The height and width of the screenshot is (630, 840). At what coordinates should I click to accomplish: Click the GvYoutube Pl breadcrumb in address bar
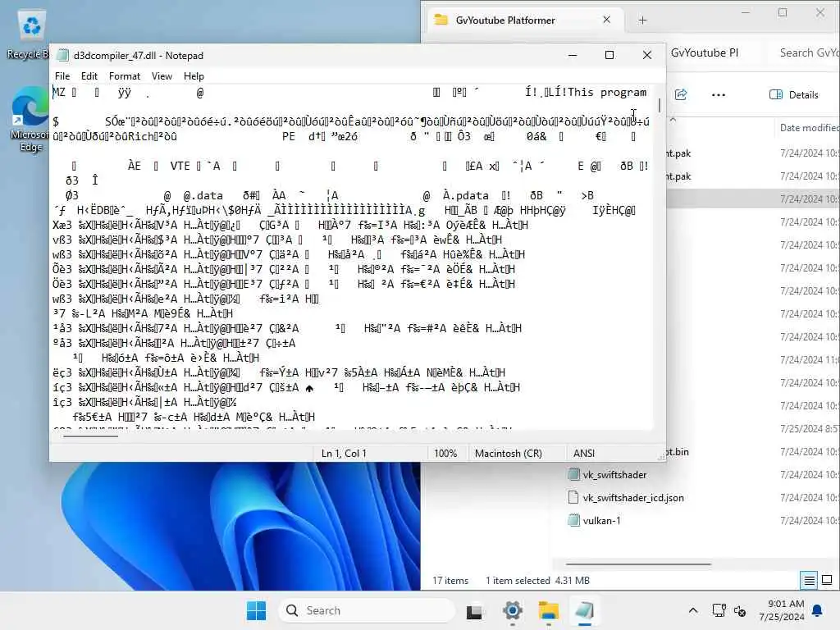click(x=704, y=52)
